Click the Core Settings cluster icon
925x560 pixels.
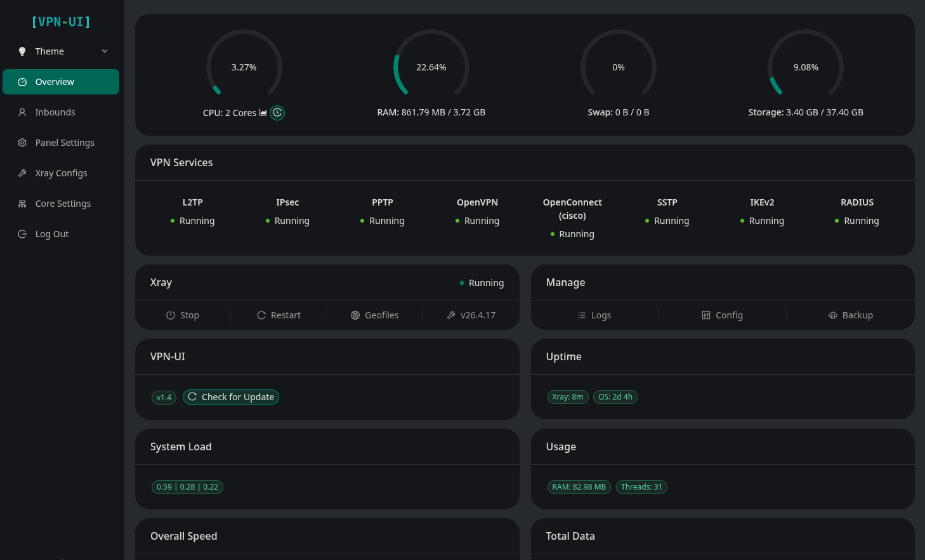(22, 204)
